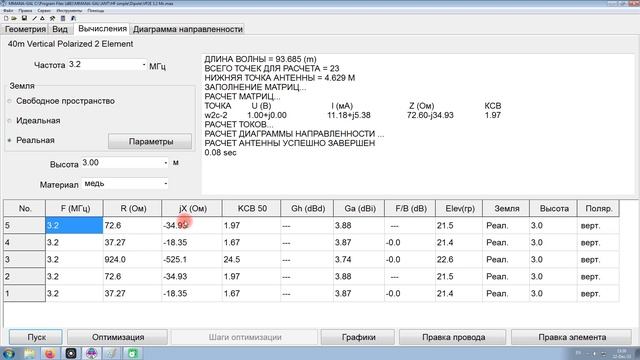Click the Пуск start calculation button
The width and height of the screenshot is (640, 360).
(36, 337)
